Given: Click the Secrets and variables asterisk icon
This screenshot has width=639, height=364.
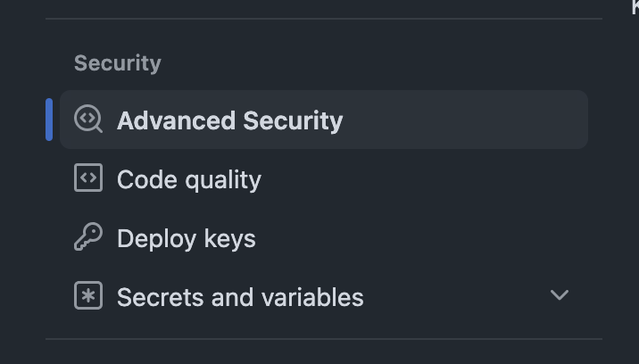Looking at the screenshot, I should (88, 296).
